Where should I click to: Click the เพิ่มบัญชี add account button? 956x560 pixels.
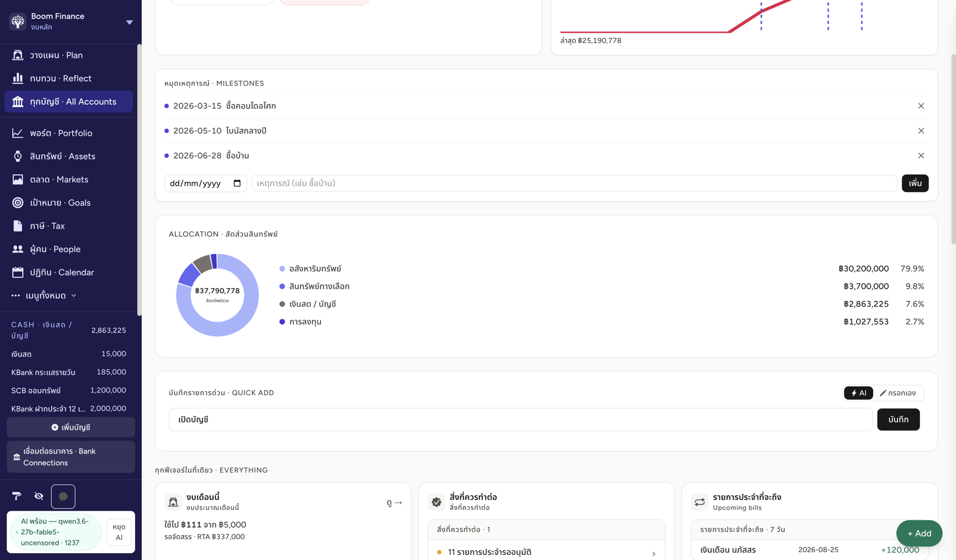tap(71, 427)
